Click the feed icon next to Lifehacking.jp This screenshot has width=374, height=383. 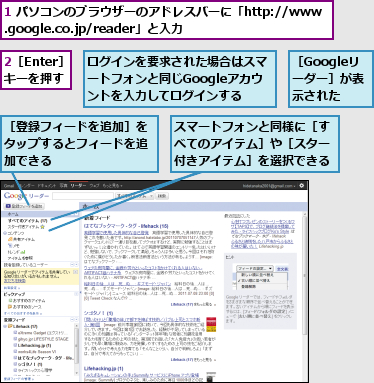15,345
